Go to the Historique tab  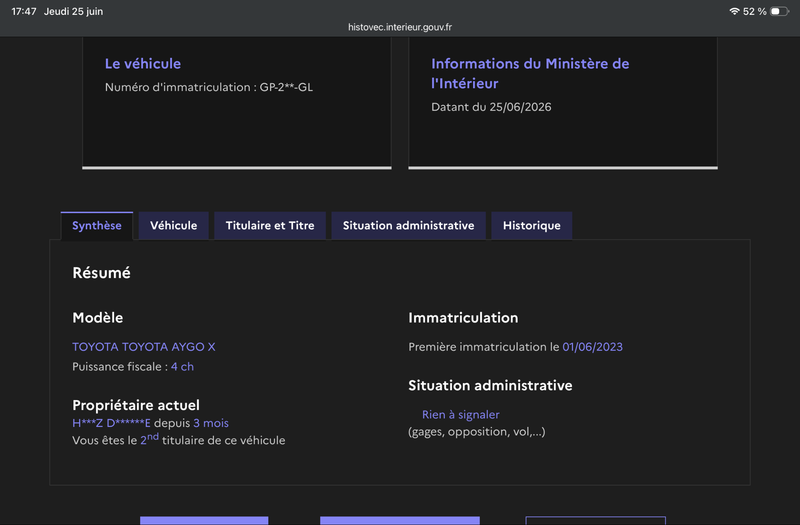click(532, 226)
